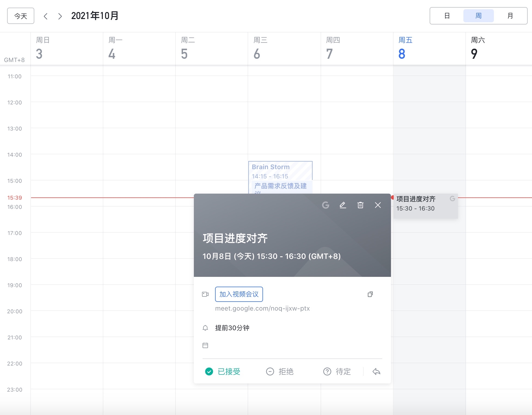
Task: Click the 今天 (Today) button
Action: [x=21, y=16]
